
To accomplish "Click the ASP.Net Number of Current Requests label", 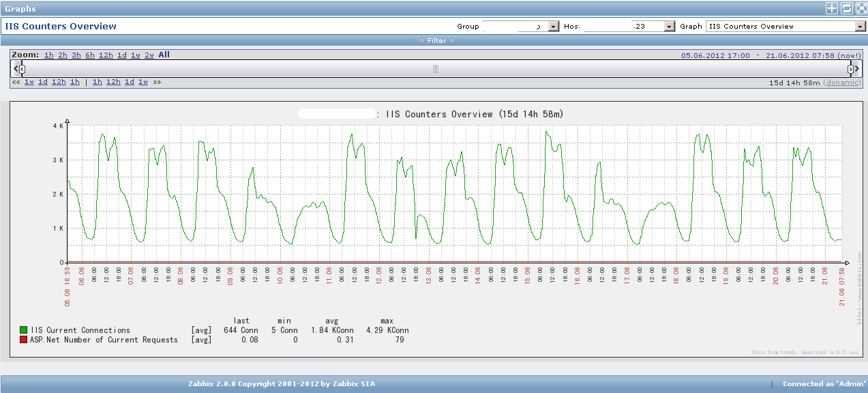I will pyautogui.click(x=104, y=340).
